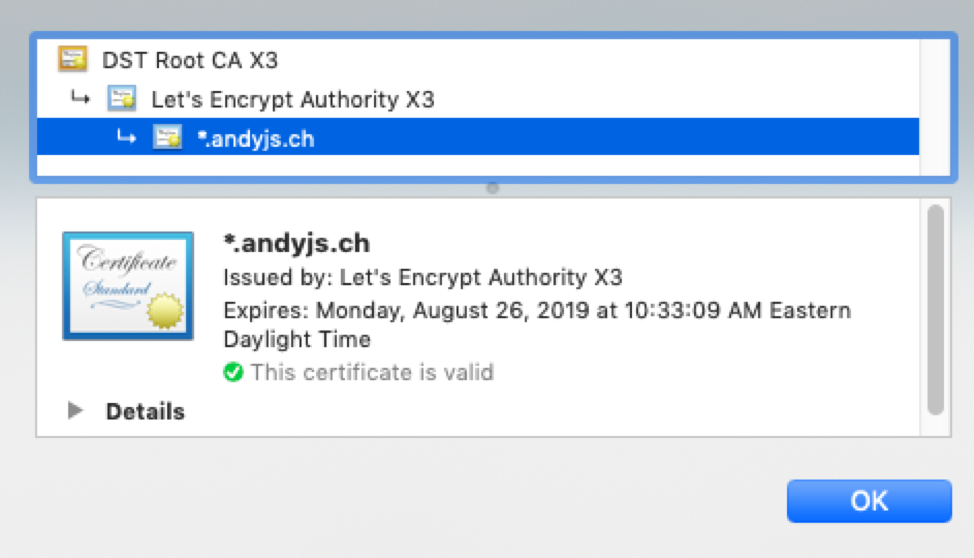The image size is (974, 558).
Task: Expand the Details disclosure triangle
Action: coord(75,411)
